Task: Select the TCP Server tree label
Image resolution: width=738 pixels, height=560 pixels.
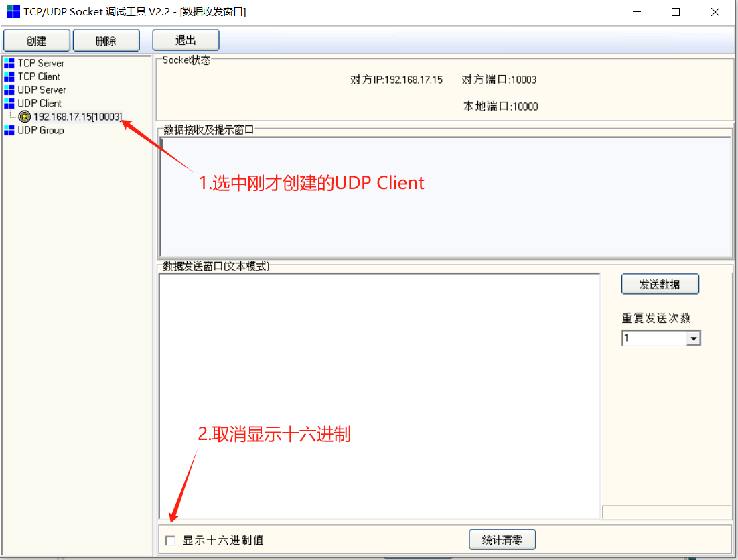Action: coord(41,63)
